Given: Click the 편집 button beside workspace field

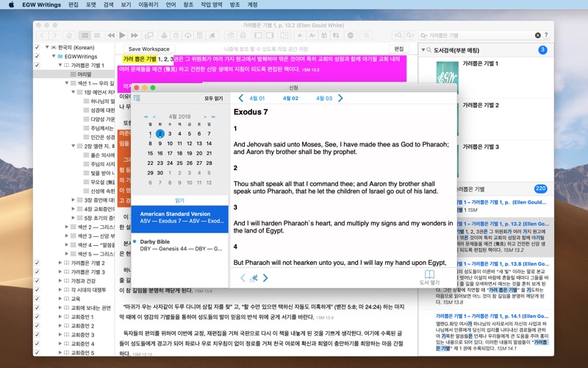Looking at the screenshot, I should pos(398,49).
